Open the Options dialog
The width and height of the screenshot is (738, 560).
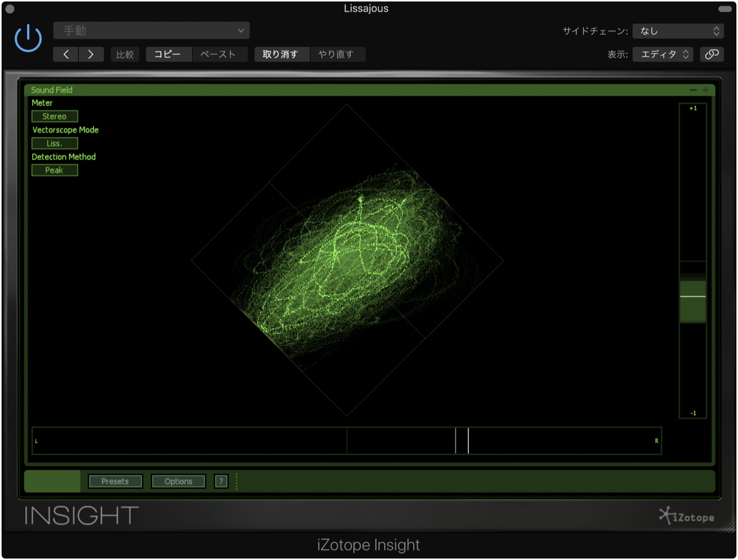point(178,480)
